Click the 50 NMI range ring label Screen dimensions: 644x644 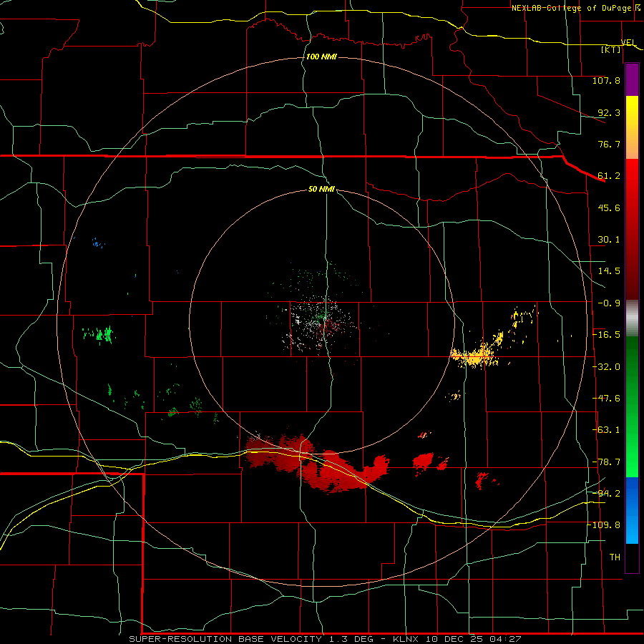pyautogui.click(x=321, y=189)
